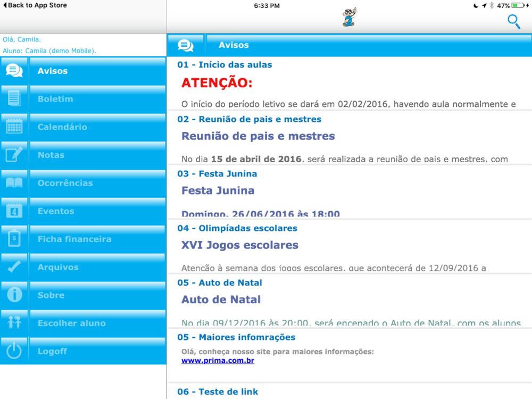532x399 pixels.
Task: Click the Avisos speech bubble sidebar icon
Action: click(14, 71)
